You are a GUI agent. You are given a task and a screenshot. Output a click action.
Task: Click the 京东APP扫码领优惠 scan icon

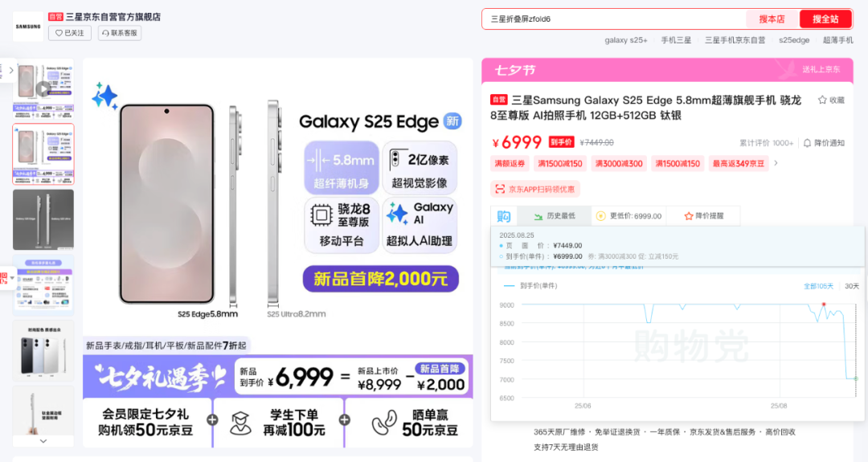coord(500,190)
